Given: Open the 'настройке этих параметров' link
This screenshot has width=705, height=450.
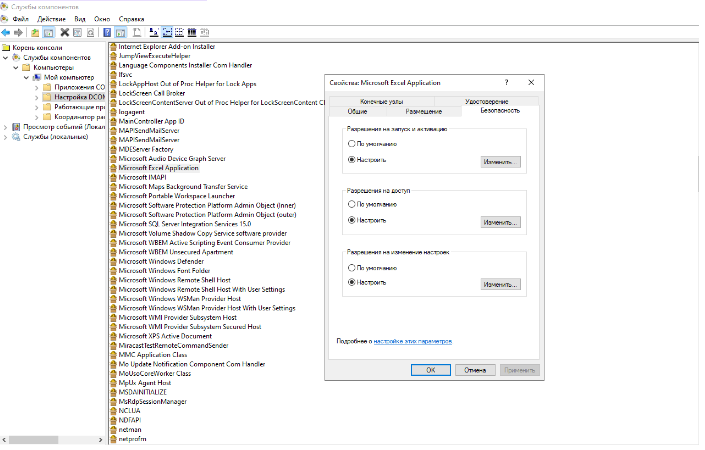Looking at the screenshot, I should point(413,341).
